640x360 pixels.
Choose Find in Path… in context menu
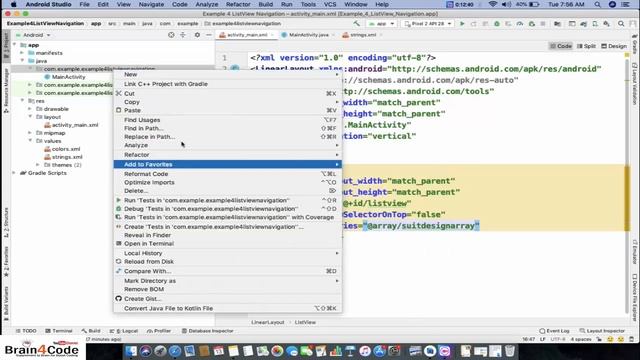coord(227,128)
